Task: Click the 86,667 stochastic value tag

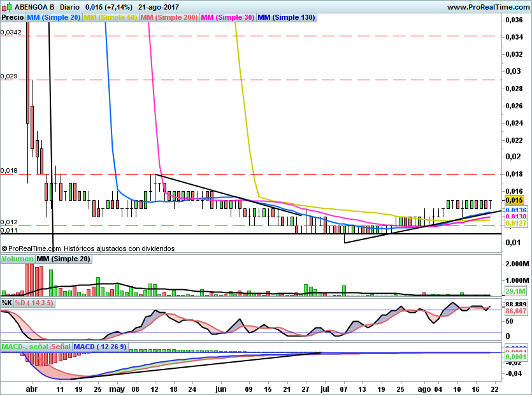Action: 514,312
